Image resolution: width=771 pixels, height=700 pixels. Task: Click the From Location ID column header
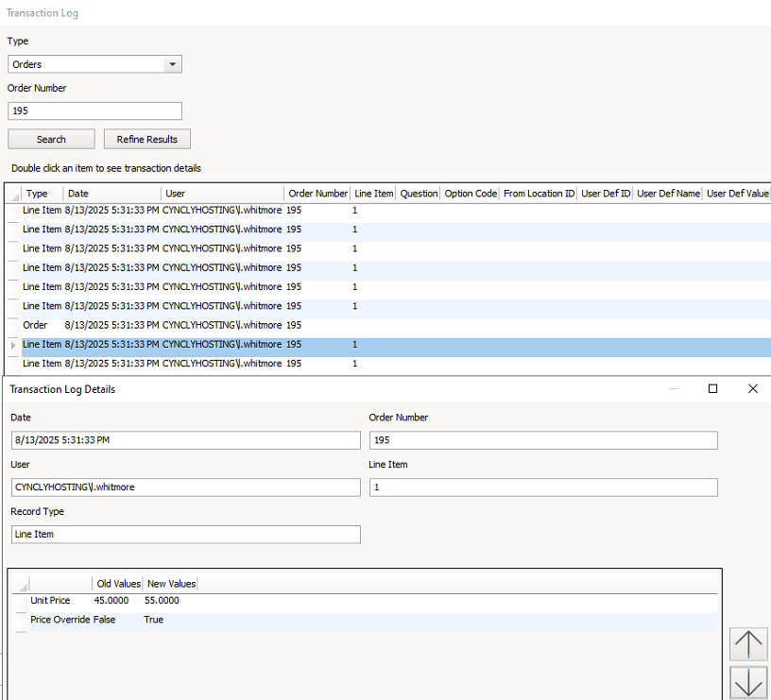click(539, 194)
